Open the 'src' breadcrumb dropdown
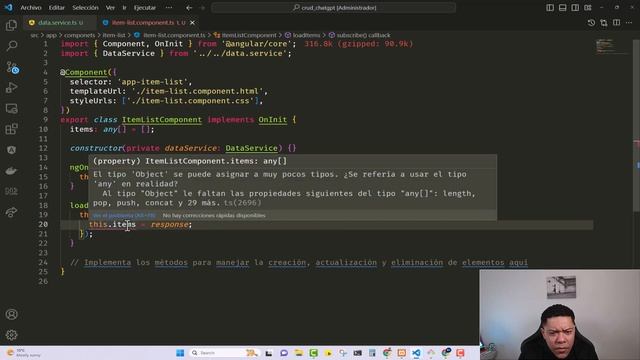 tap(34, 35)
